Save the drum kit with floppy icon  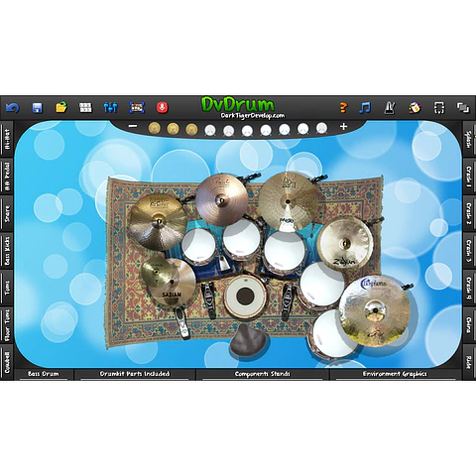37,108
